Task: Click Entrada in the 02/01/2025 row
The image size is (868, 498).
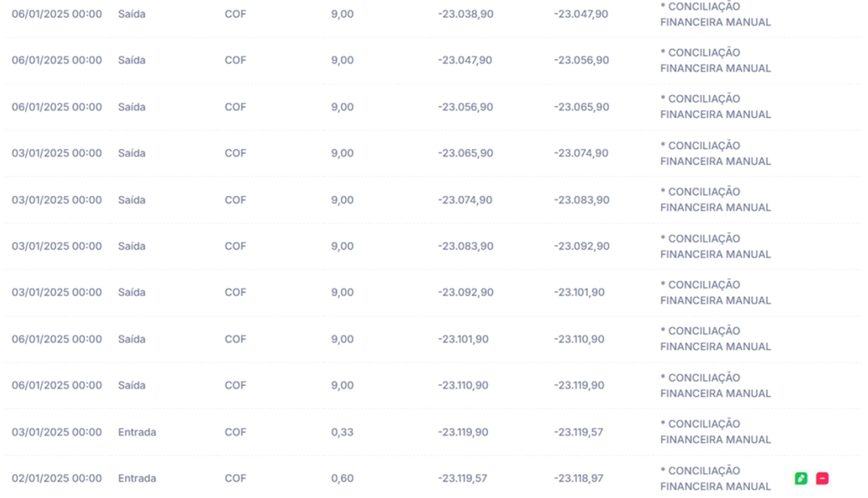Action: pos(137,478)
